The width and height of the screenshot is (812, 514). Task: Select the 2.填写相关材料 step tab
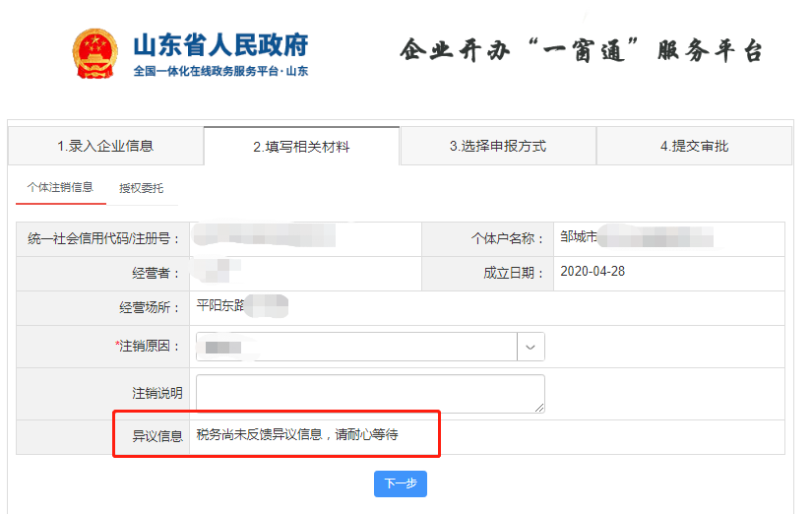point(301,147)
